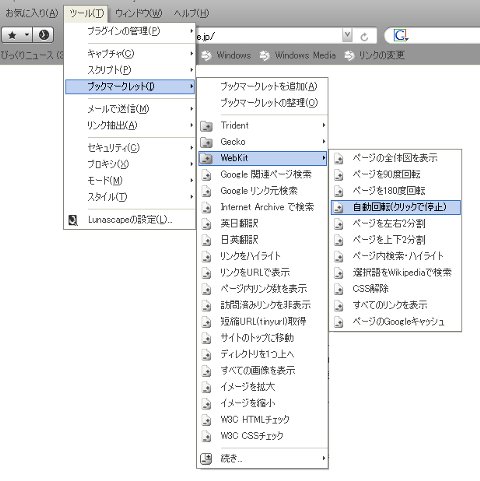Open the address bar dropdown arrow
This screenshot has height=481, width=480.
tap(347, 35)
